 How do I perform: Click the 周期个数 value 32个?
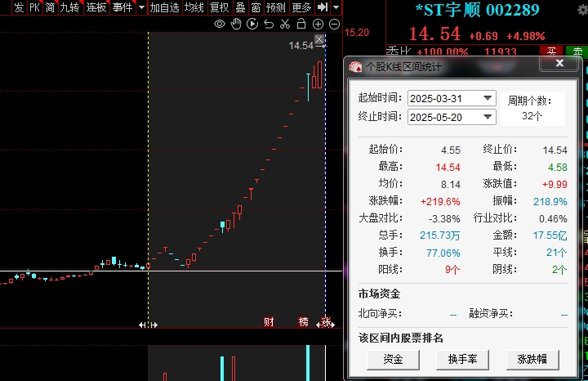pyautogui.click(x=532, y=116)
